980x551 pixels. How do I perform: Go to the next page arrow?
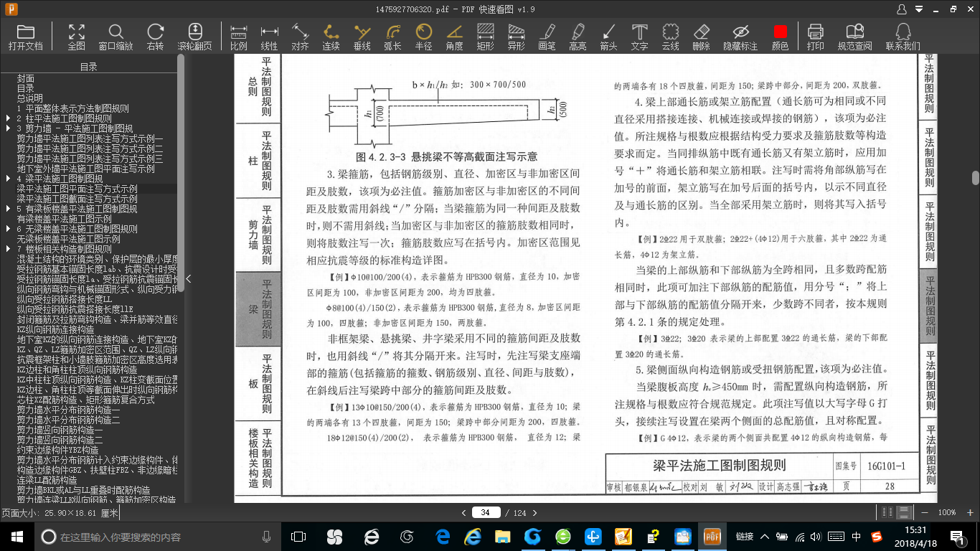[x=534, y=512]
